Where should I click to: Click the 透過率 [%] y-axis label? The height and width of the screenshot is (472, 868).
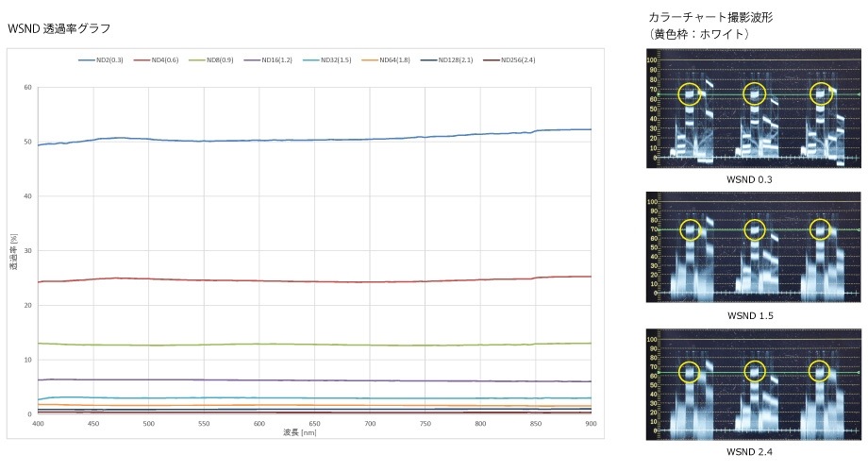(14, 253)
